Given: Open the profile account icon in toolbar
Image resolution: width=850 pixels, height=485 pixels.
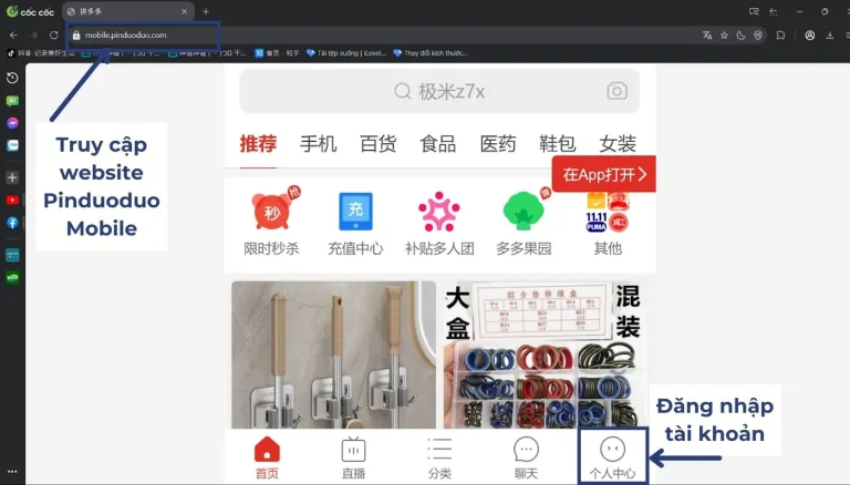Looking at the screenshot, I should (x=810, y=35).
